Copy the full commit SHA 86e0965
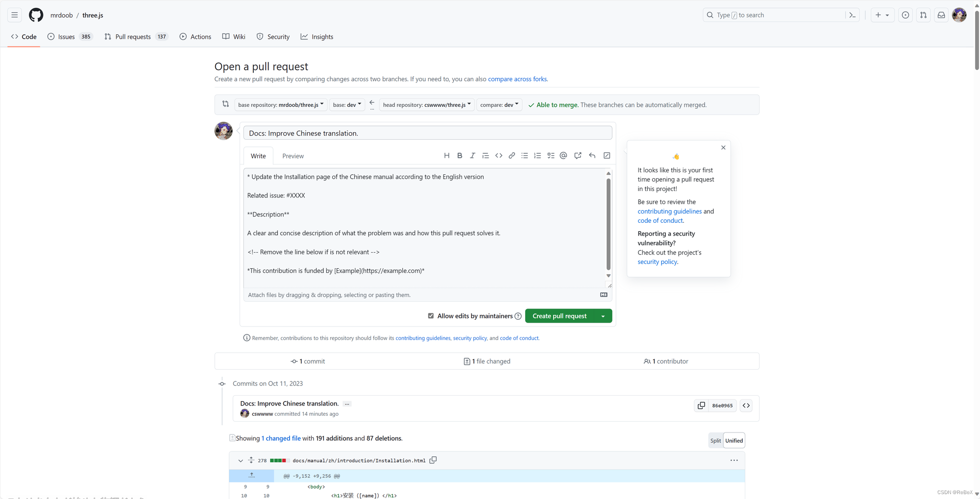Screen dimensions: 980x499 click(x=701, y=405)
